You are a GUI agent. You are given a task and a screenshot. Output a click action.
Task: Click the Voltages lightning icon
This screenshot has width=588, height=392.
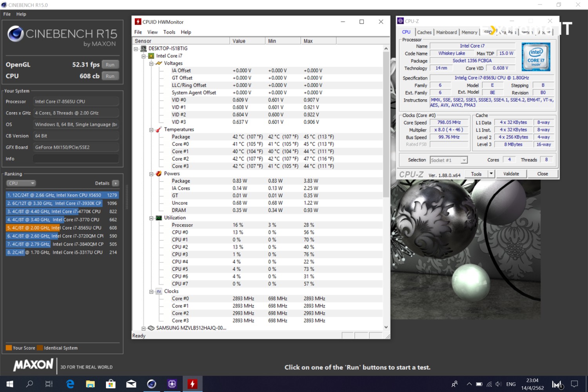[x=159, y=63]
